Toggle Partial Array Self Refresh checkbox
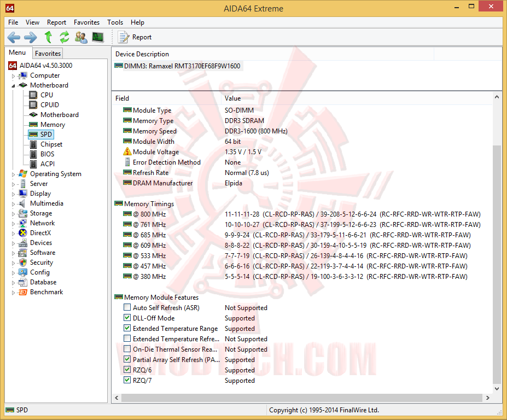The image size is (507, 420). pos(127,359)
